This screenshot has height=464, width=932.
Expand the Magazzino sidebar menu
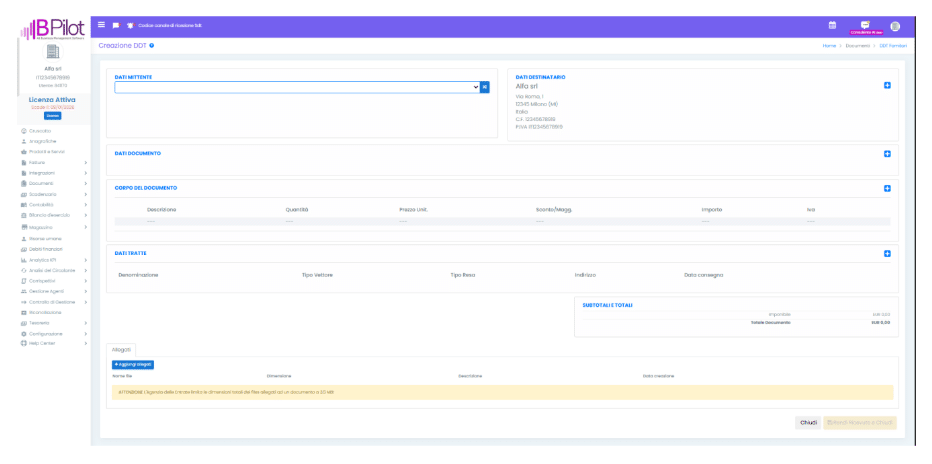[52, 227]
